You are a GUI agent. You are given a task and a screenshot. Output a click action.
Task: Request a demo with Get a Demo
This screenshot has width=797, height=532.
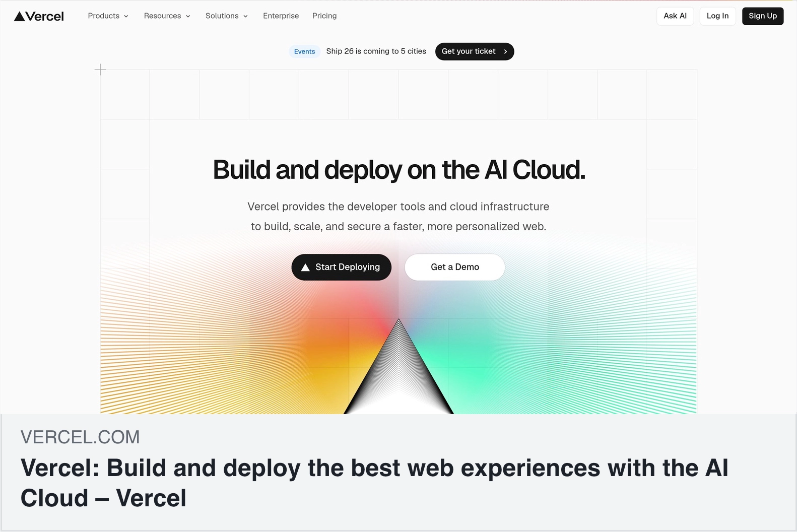point(455,267)
